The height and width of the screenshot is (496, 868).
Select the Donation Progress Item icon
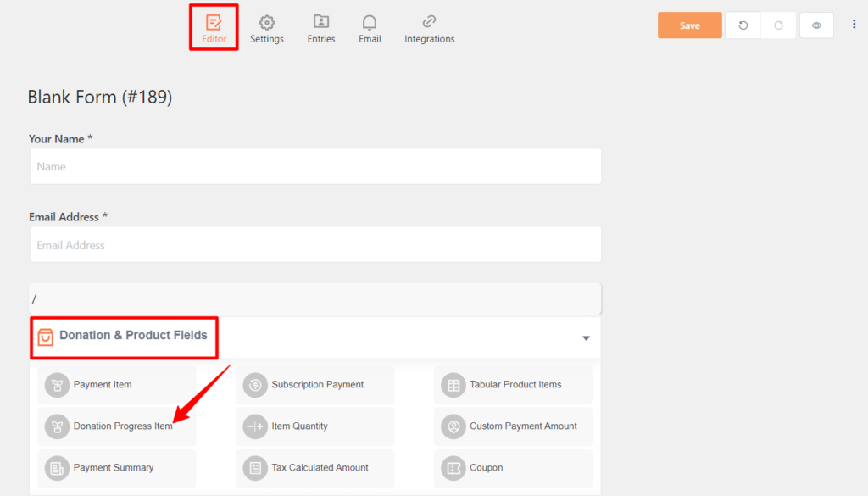(x=56, y=426)
